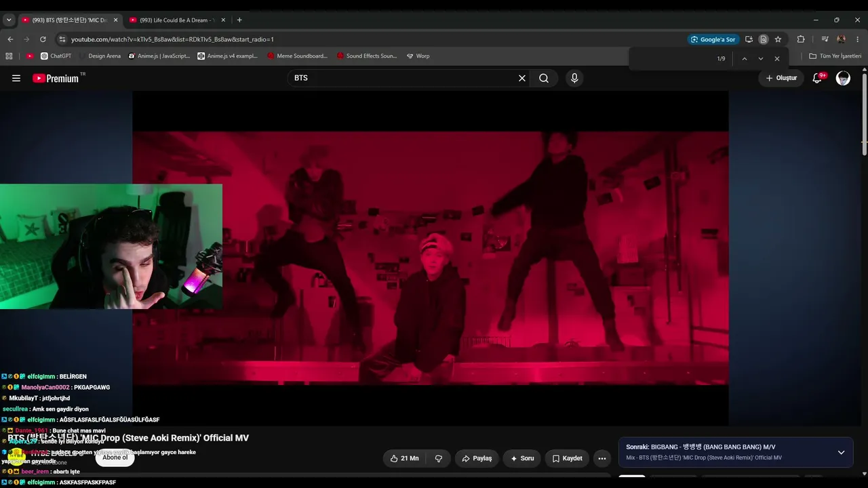Screen dimensions: 868x488
Task: Go to YouTube Premium home logo
Action: click(56, 78)
